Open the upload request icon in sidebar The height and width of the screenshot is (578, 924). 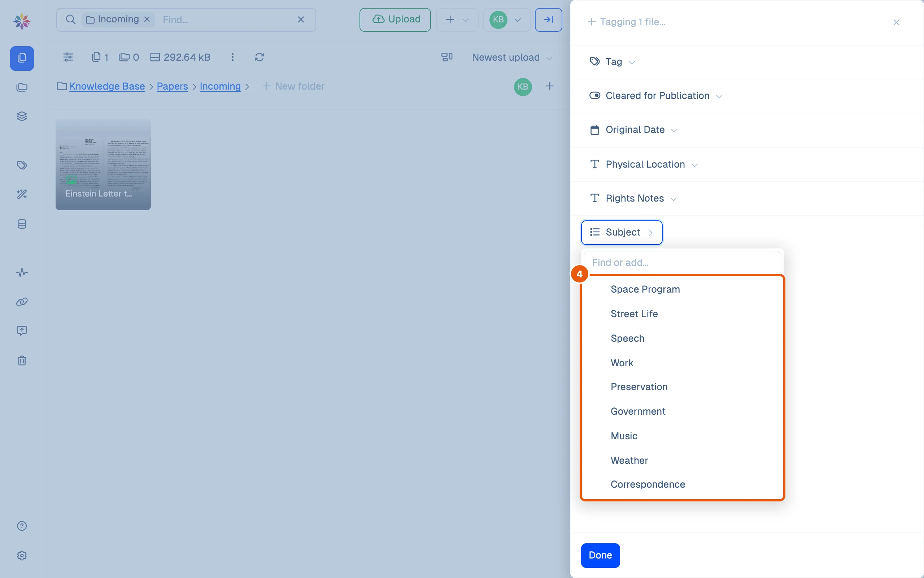(22, 331)
